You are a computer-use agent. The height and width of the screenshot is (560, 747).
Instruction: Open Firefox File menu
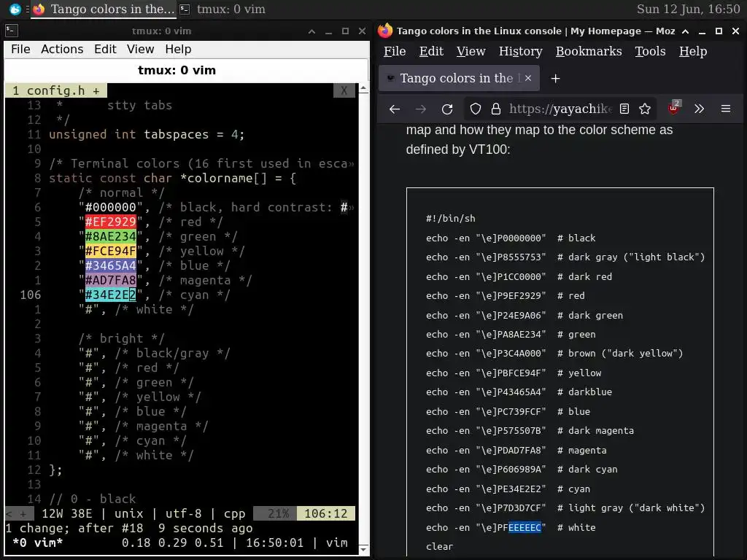click(395, 51)
